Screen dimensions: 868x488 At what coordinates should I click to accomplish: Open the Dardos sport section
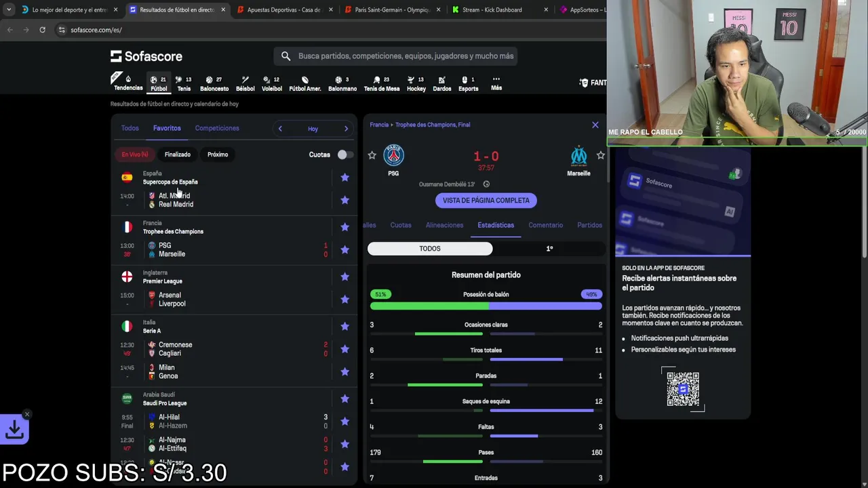442,83
